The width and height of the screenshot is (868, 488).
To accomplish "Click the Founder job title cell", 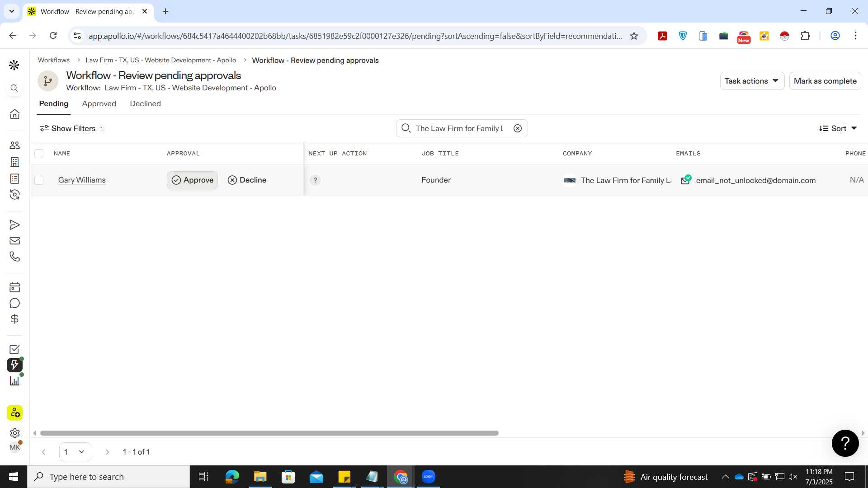I will (x=436, y=180).
